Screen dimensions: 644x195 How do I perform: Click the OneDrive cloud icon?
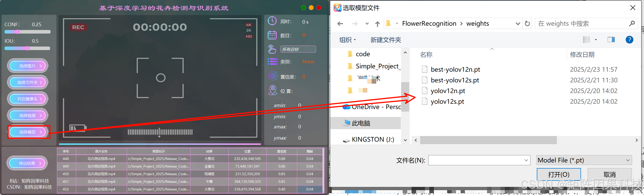point(346,107)
